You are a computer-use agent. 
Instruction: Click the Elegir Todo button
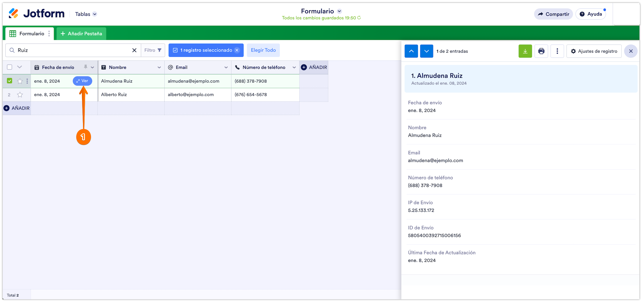tap(263, 50)
